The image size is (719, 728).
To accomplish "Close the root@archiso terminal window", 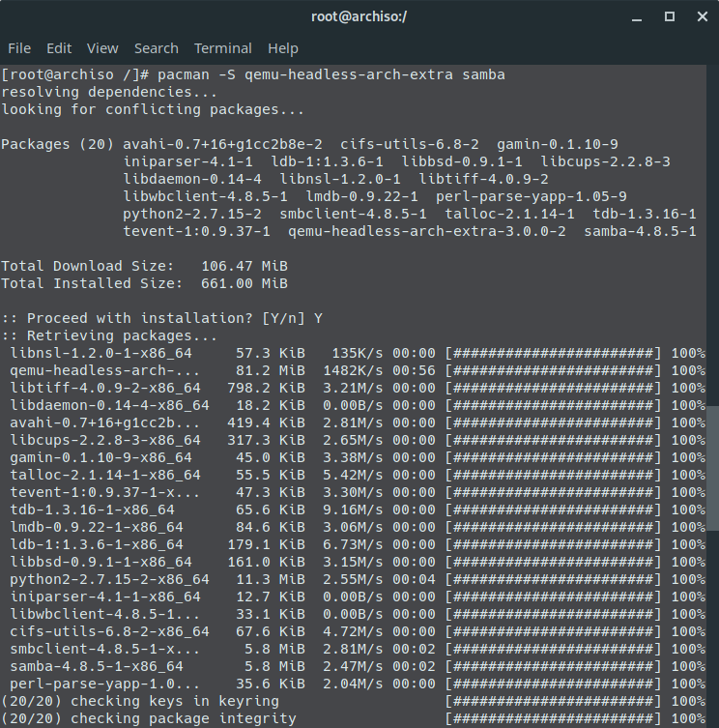I will 703,16.
